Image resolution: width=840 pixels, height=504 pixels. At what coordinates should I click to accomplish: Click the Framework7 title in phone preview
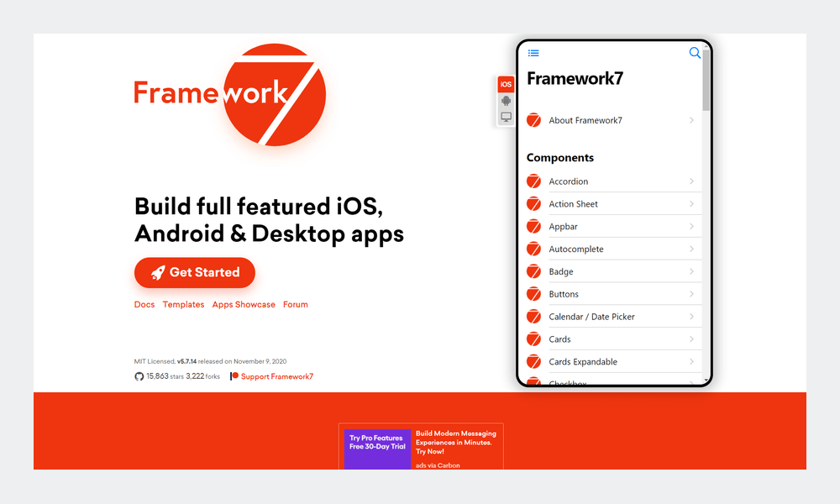pyautogui.click(x=575, y=79)
